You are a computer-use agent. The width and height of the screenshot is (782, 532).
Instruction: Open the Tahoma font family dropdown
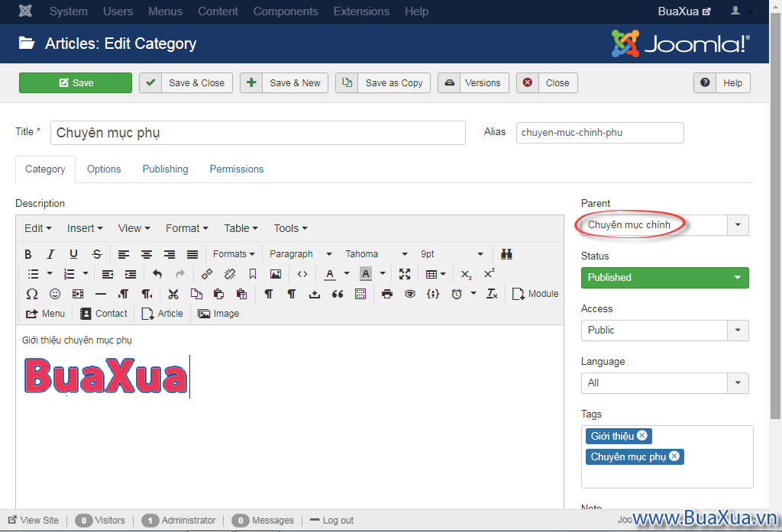pos(376,254)
